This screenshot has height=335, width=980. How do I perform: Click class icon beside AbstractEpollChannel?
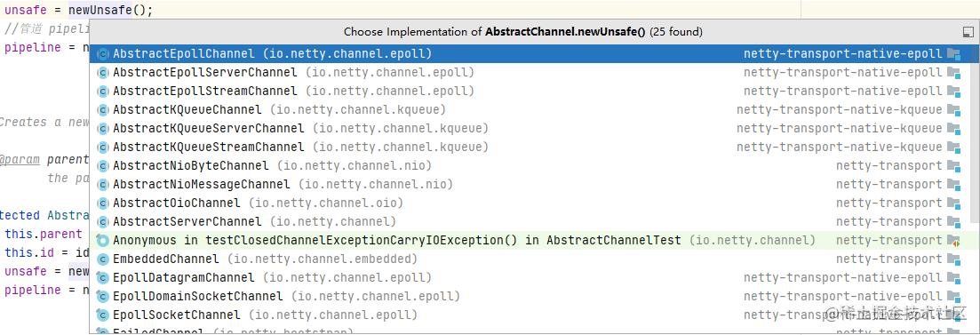click(x=102, y=54)
